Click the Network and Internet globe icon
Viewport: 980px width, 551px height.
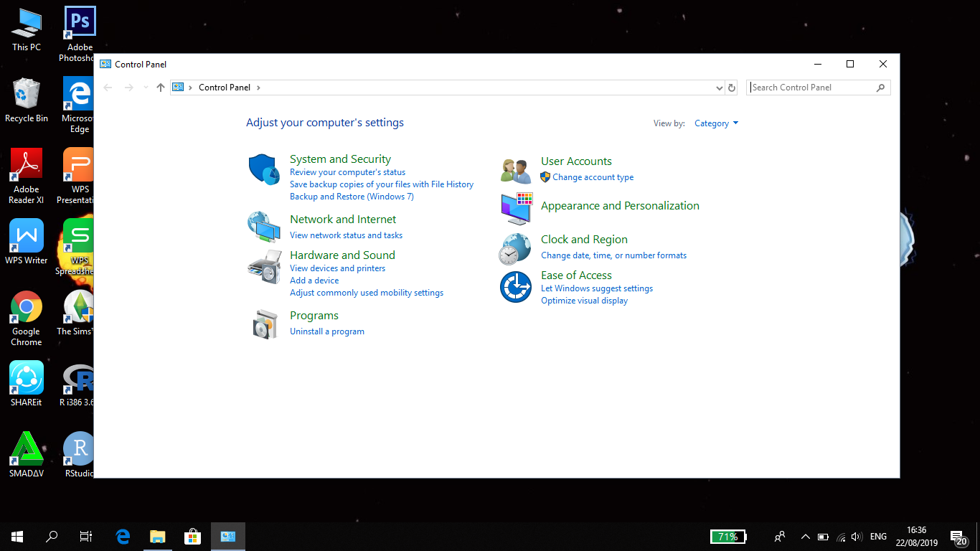coord(264,227)
